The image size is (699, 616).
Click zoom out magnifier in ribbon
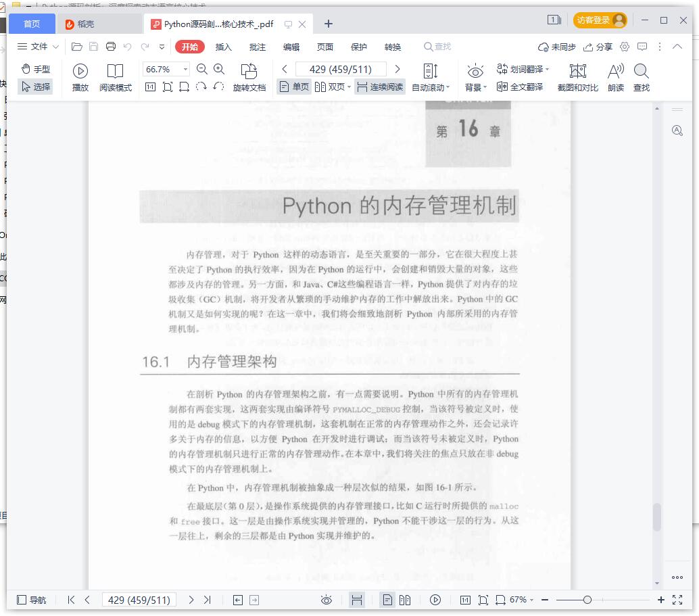click(x=202, y=69)
